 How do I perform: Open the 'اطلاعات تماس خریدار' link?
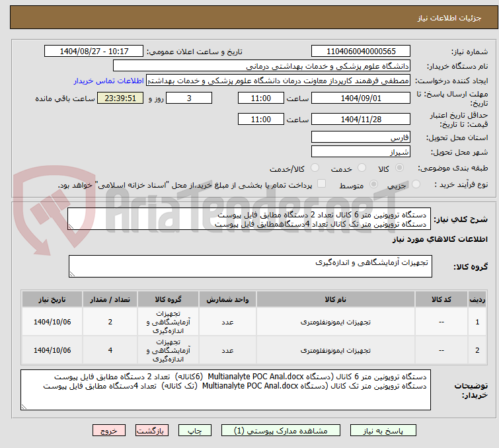[108, 81]
